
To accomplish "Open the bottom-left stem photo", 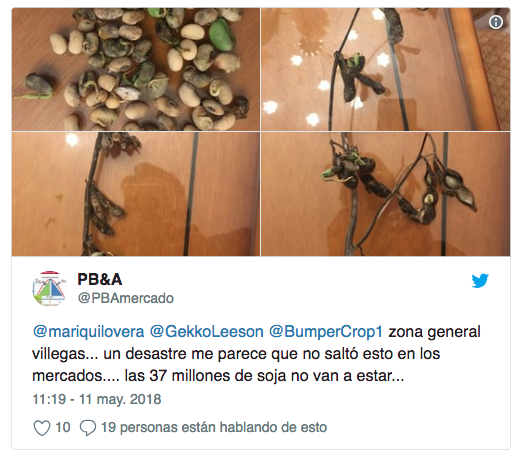I will click(136, 194).
